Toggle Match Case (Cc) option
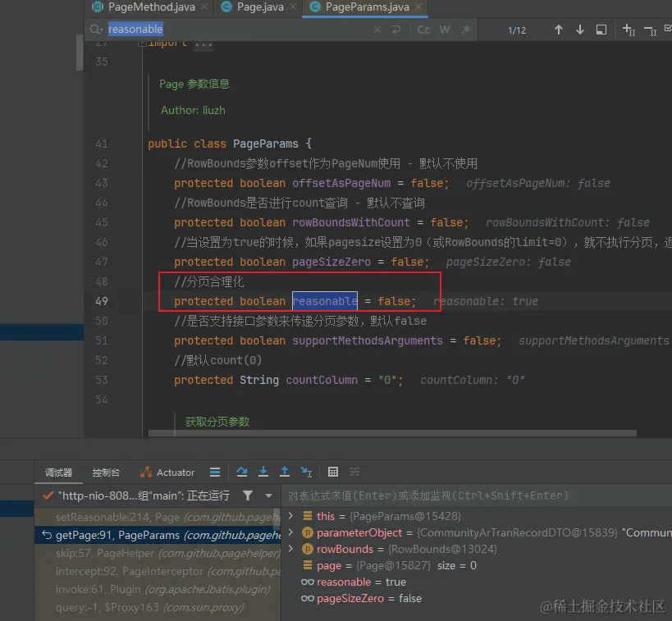The height and width of the screenshot is (621, 672). click(423, 30)
